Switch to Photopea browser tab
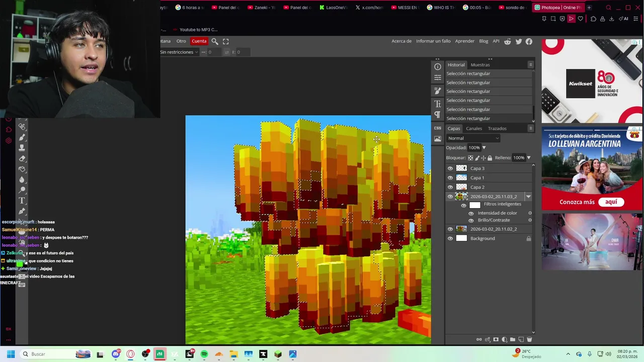 [557, 8]
